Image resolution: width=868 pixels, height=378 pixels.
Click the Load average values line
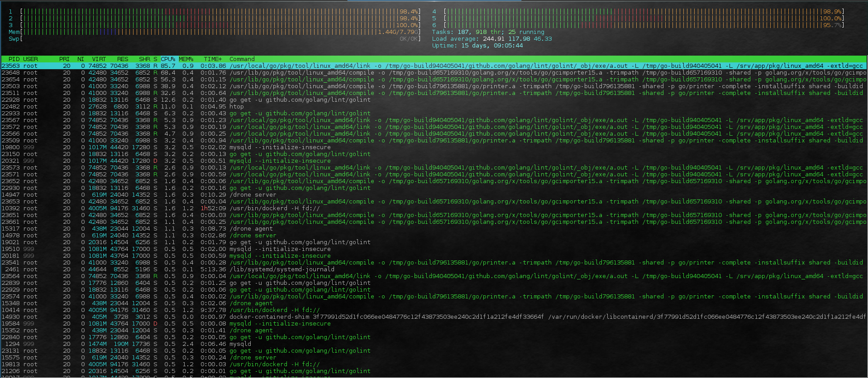492,39
